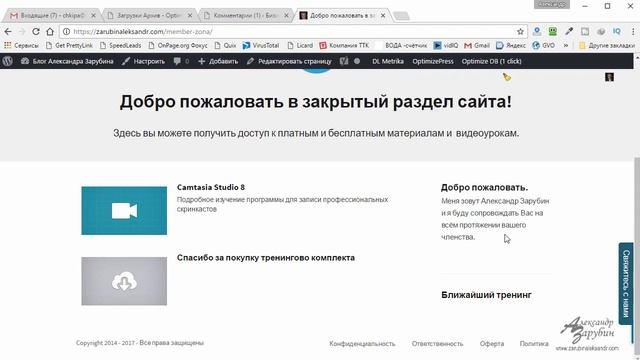This screenshot has width=640, height=360.
Task: Open the VirusTotal bookmark
Action: (261, 45)
